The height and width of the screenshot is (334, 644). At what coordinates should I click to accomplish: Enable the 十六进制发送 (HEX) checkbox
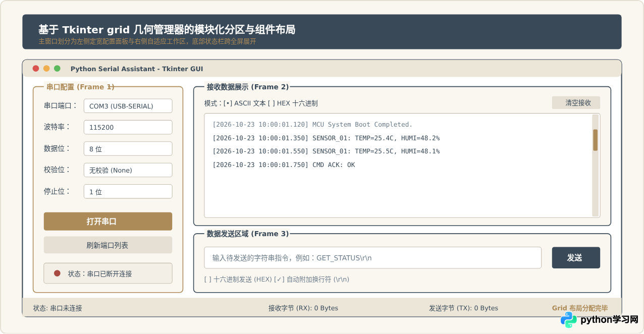[238, 280]
